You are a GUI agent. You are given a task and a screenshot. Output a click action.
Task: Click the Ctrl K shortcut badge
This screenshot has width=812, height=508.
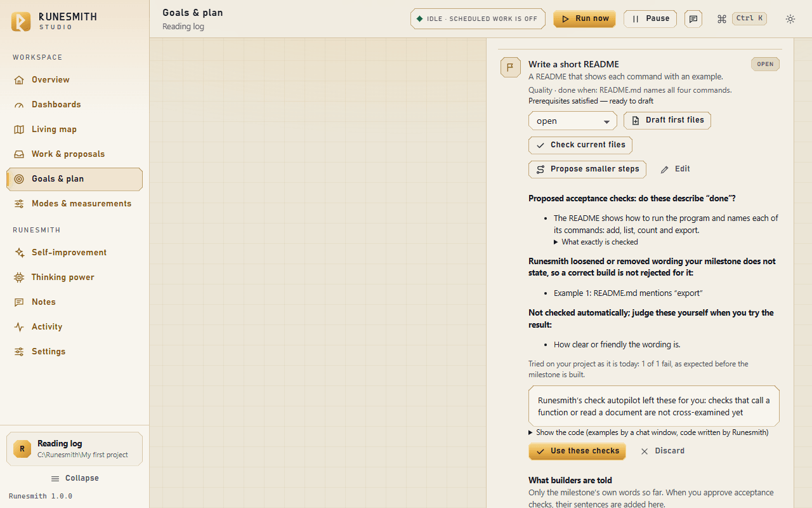coord(749,18)
